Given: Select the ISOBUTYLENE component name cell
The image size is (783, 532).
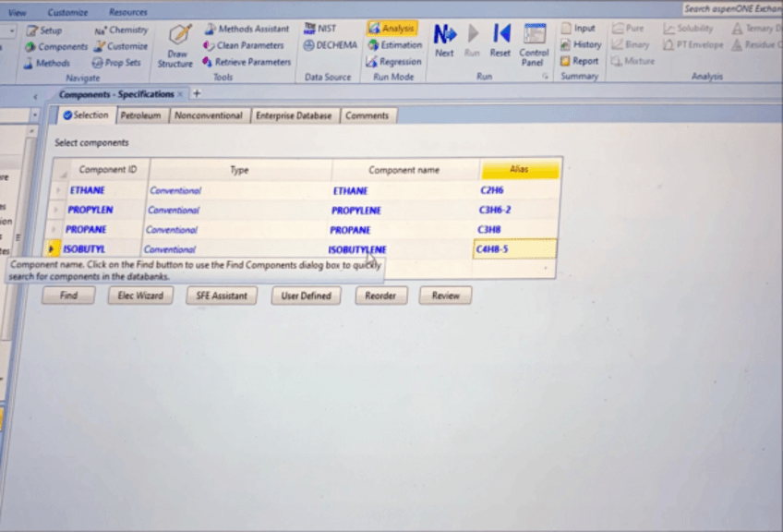Looking at the screenshot, I should [x=399, y=249].
